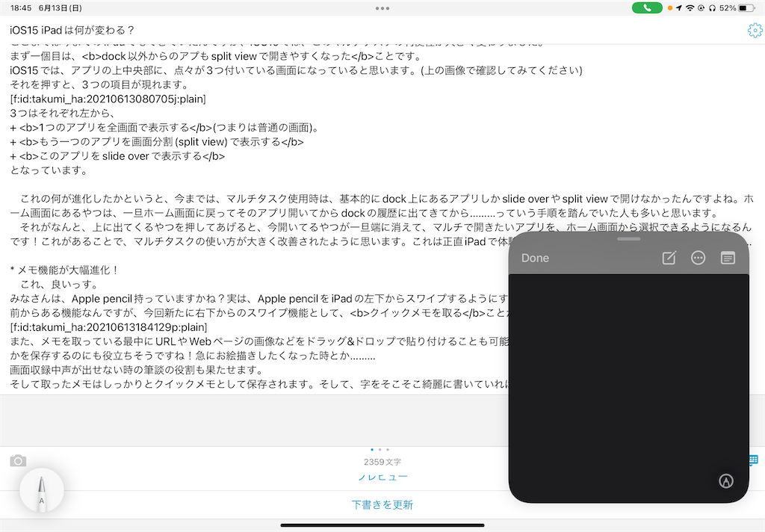Place cursor in line starting まず一個目は
765x532 pixels.
[x=216, y=56]
